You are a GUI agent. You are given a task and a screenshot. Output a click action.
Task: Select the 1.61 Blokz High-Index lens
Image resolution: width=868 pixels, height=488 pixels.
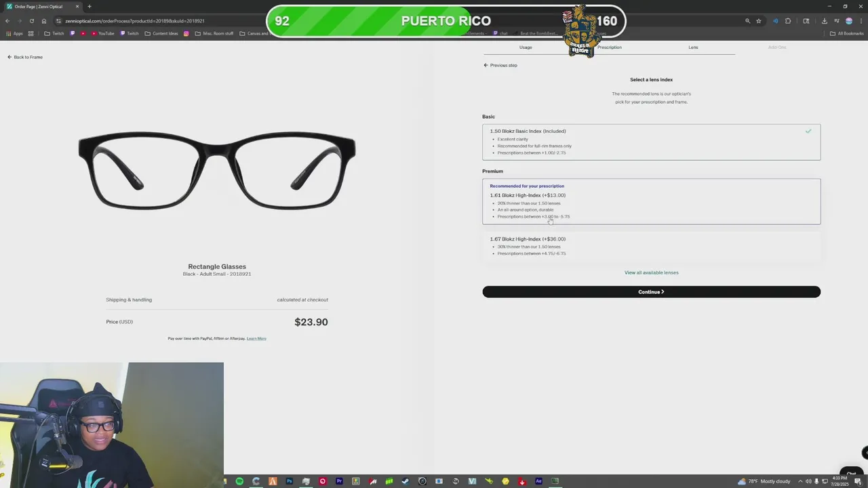pyautogui.click(x=651, y=201)
